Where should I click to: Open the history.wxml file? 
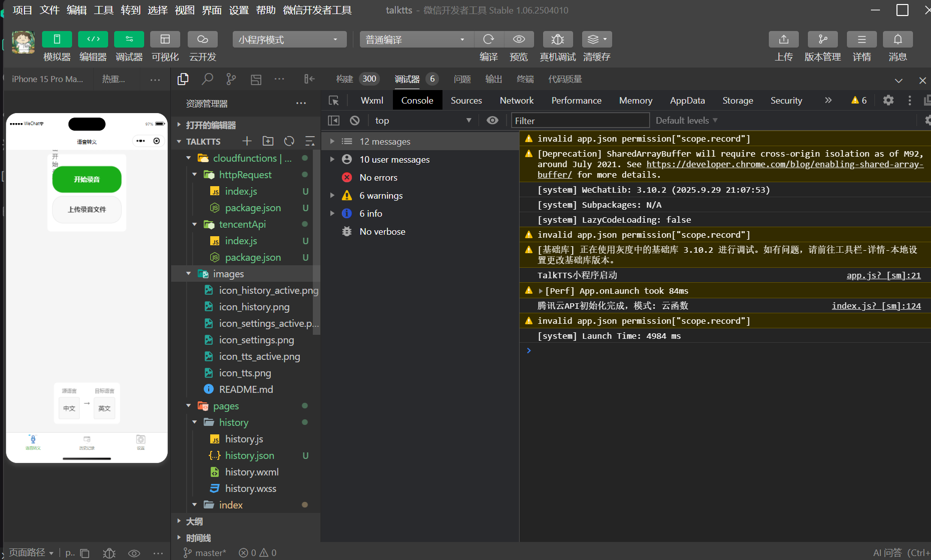(252, 472)
